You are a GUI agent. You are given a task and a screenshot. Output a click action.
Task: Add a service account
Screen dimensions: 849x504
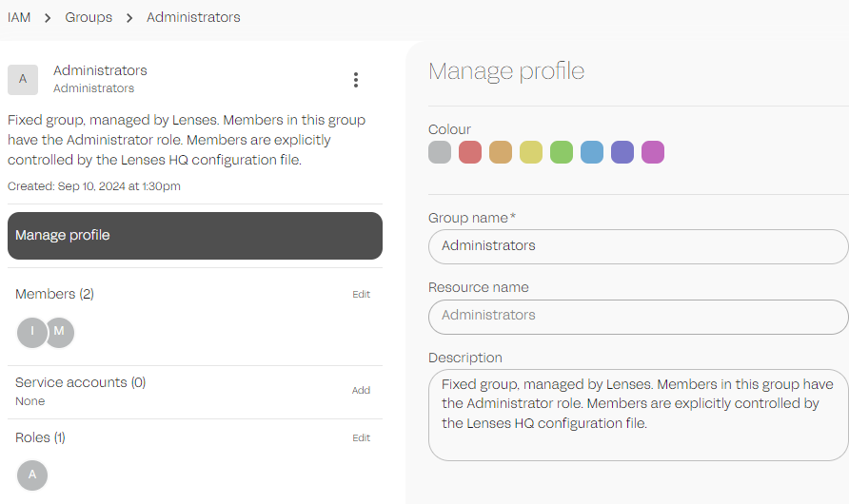pos(361,391)
